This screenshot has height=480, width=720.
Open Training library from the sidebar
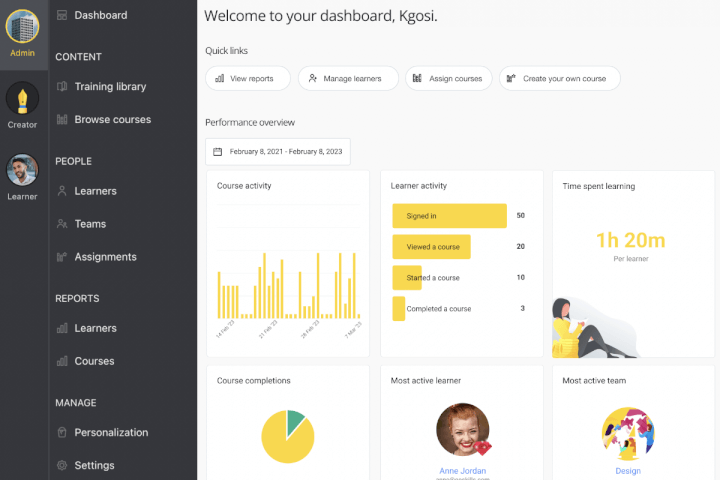click(110, 86)
